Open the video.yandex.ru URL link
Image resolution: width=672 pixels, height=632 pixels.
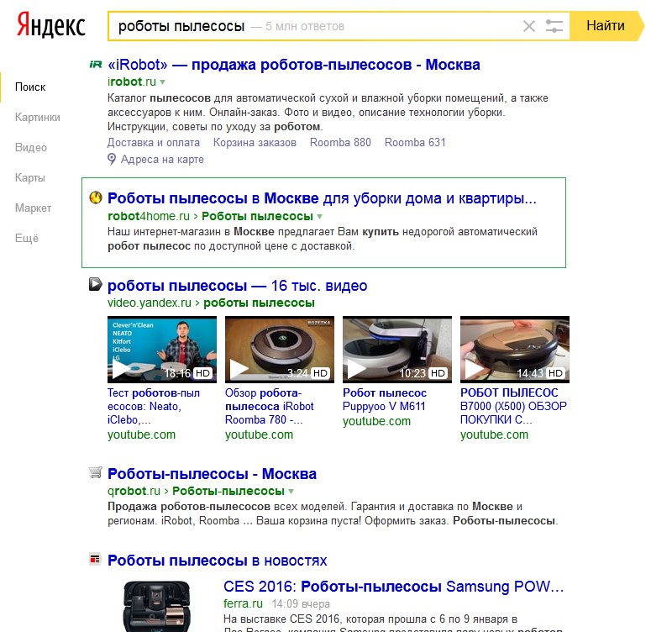tap(150, 303)
